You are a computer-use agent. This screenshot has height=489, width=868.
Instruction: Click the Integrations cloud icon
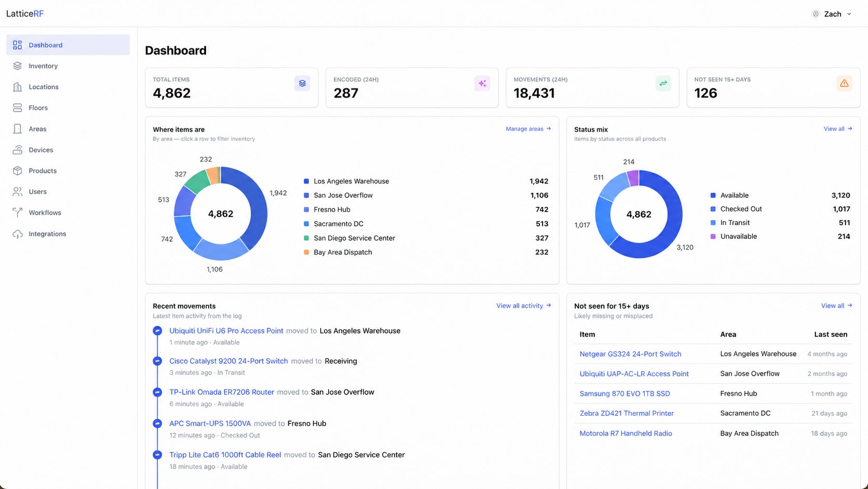click(18, 234)
